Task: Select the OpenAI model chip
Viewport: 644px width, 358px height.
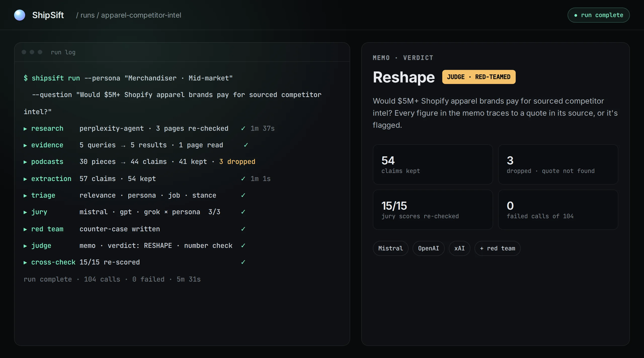Action: click(428, 248)
